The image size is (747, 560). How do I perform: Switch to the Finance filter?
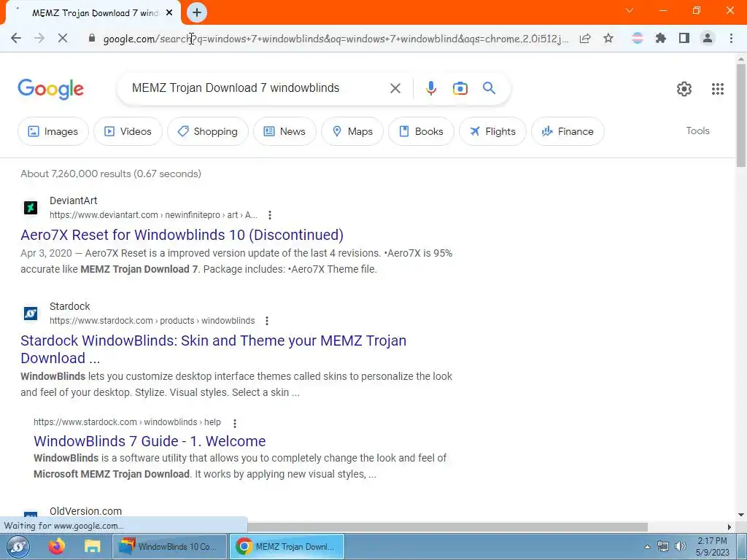tap(568, 131)
